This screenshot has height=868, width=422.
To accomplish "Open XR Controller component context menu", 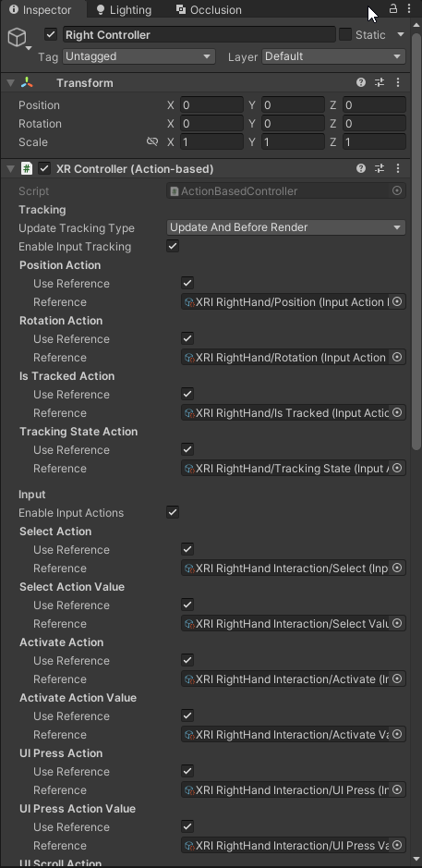I will [x=398, y=168].
